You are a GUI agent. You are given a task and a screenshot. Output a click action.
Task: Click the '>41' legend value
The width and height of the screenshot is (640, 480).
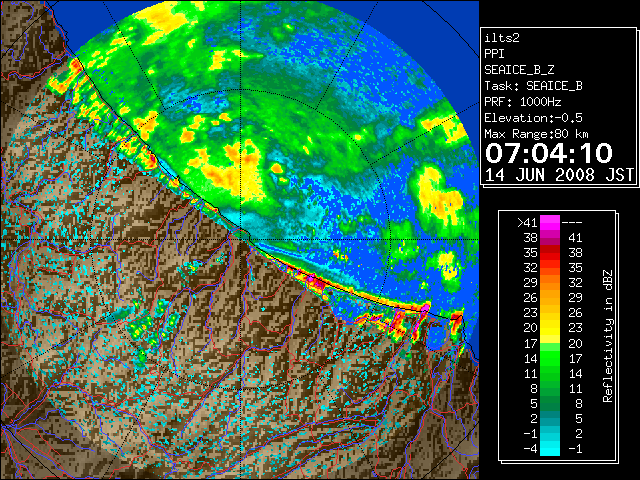coord(527,223)
